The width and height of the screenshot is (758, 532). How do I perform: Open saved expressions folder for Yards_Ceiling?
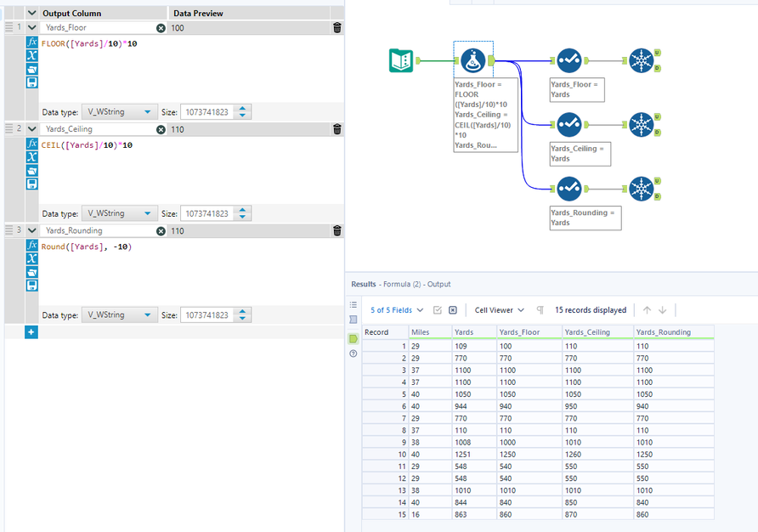(x=32, y=170)
